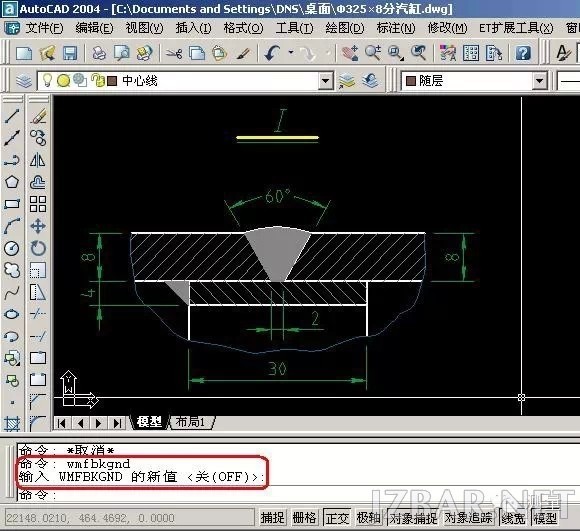Click the 极轴 polar button
The width and height of the screenshot is (580, 531).
[x=368, y=518]
